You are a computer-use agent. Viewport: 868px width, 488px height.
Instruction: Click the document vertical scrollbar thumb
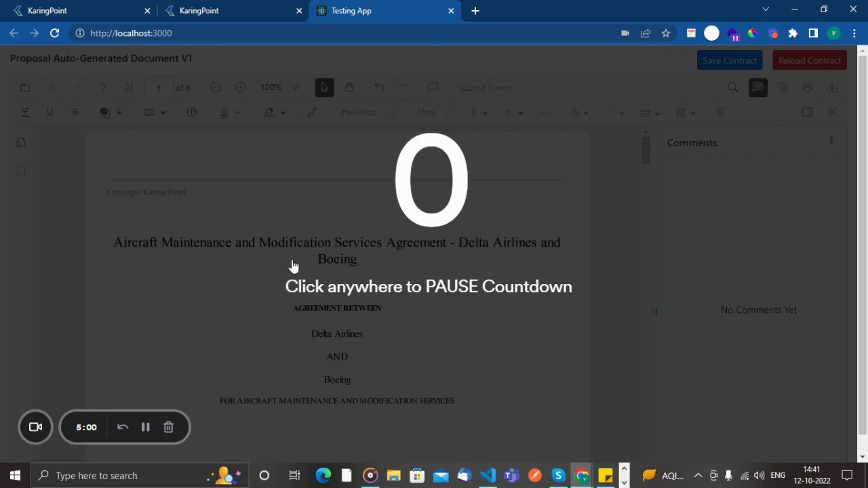[646, 150]
